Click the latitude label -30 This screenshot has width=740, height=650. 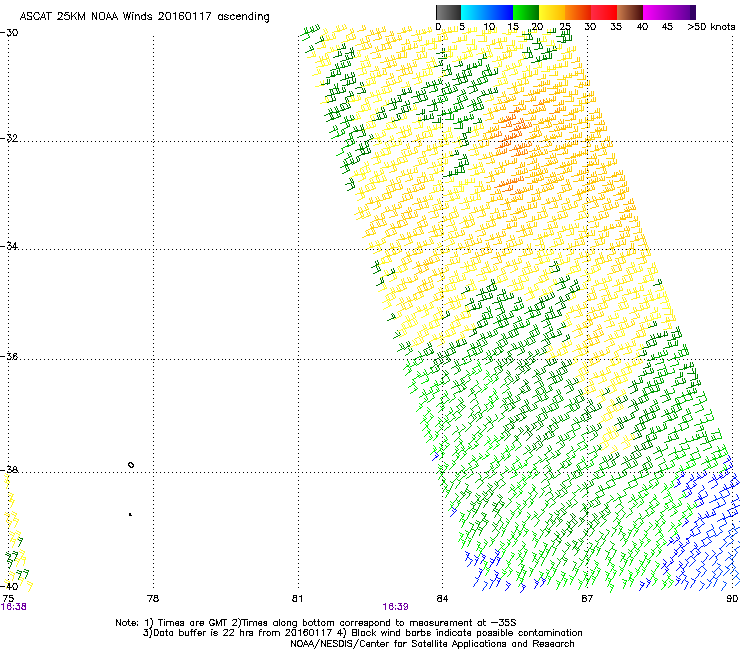click(x=9, y=33)
